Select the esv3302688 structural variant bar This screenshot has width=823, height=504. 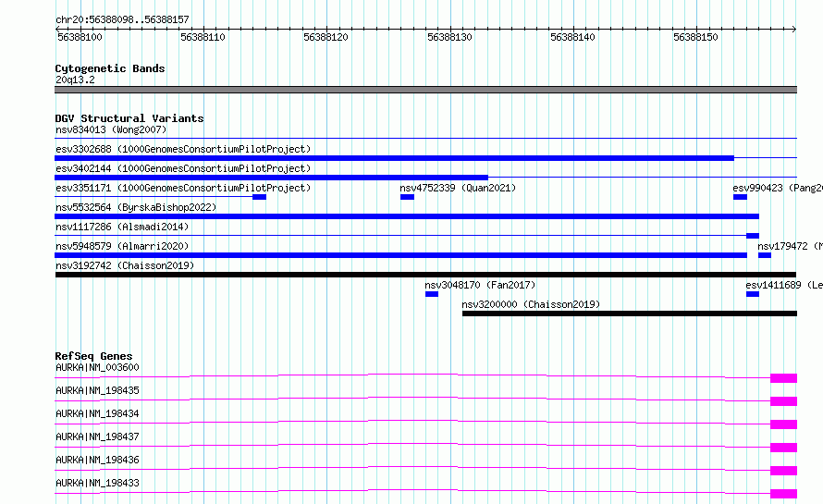[x=394, y=158]
